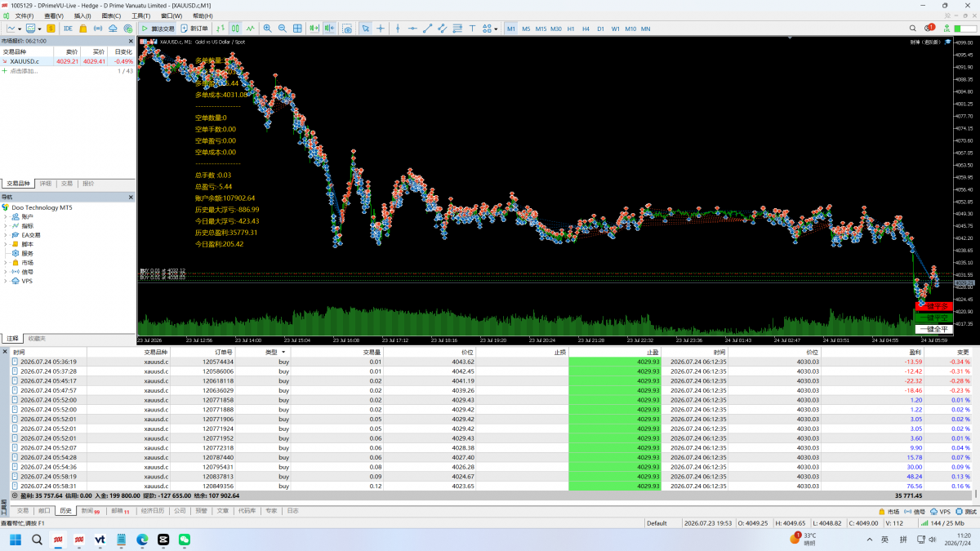Open the 图表(C) menu
Image resolution: width=980 pixels, height=551 pixels.
[x=111, y=16]
